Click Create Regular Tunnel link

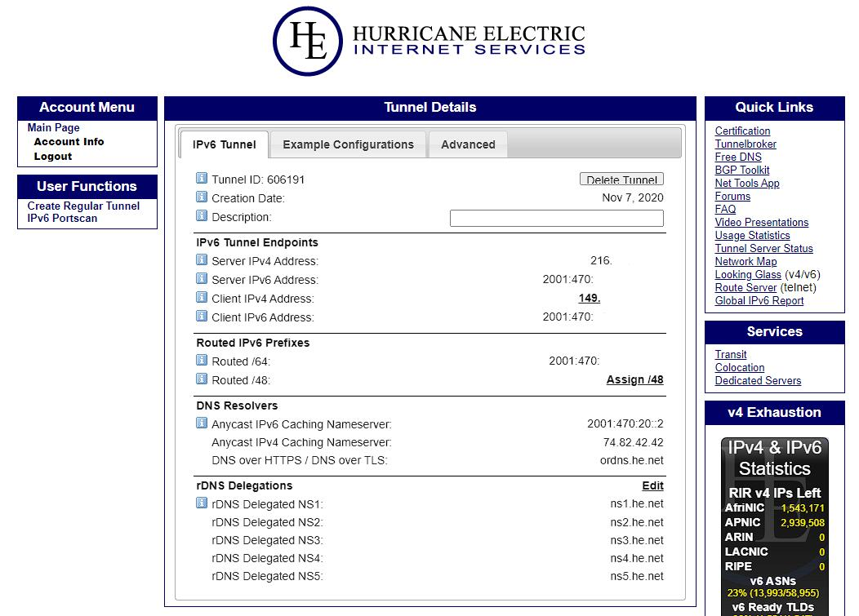point(83,206)
